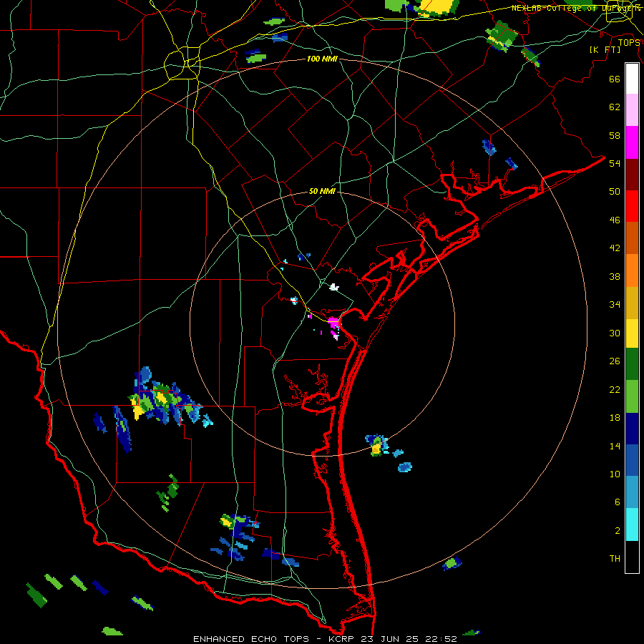Pick the magenta legend color band
This screenshot has height=644, width=644.
tap(632, 142)
